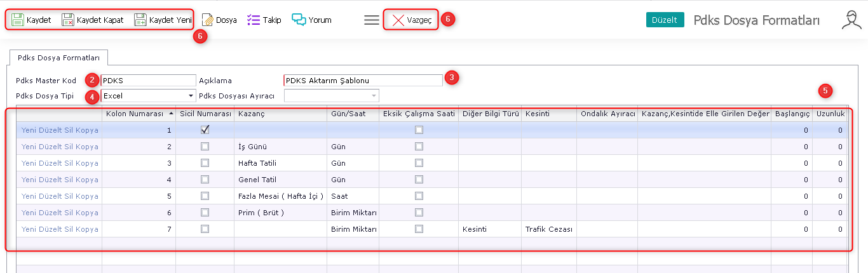Click Kaydet Yeni save-and-new icon

pos(140,20)
